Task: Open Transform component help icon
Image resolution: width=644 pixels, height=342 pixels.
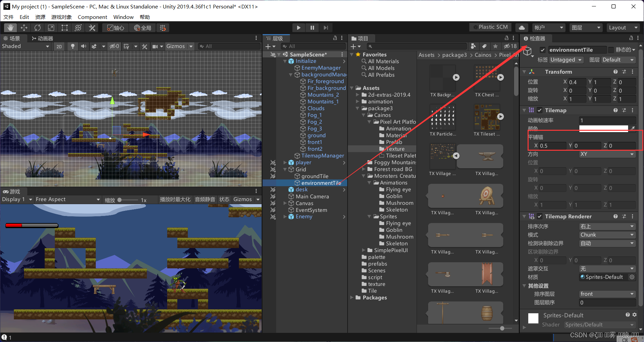Action: pos(616,72)
